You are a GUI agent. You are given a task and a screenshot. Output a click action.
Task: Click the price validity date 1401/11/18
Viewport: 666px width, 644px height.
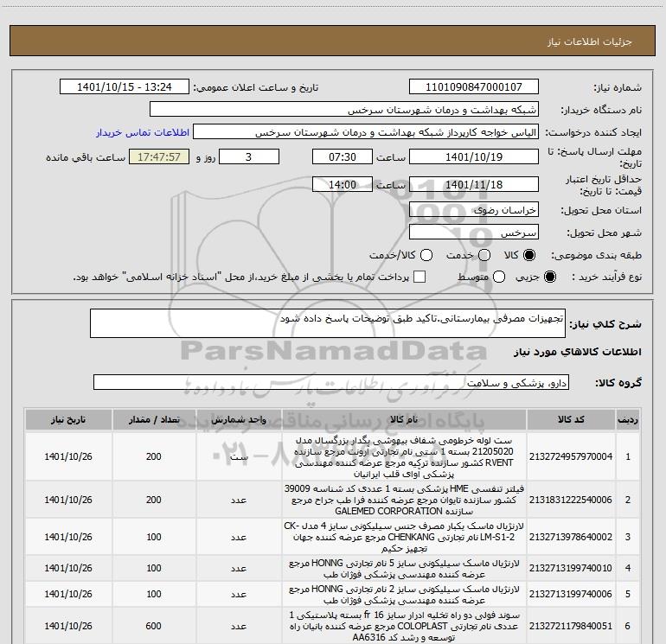click(474, 184)
